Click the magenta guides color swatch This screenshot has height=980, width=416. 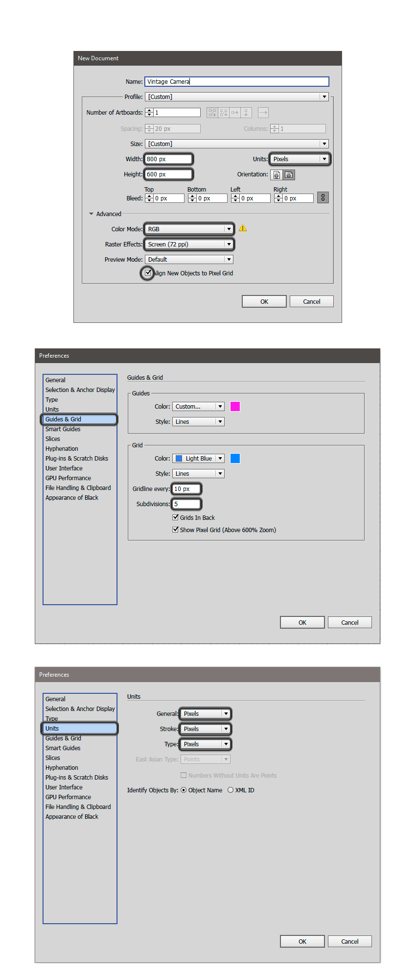click(x=235, y=406)
